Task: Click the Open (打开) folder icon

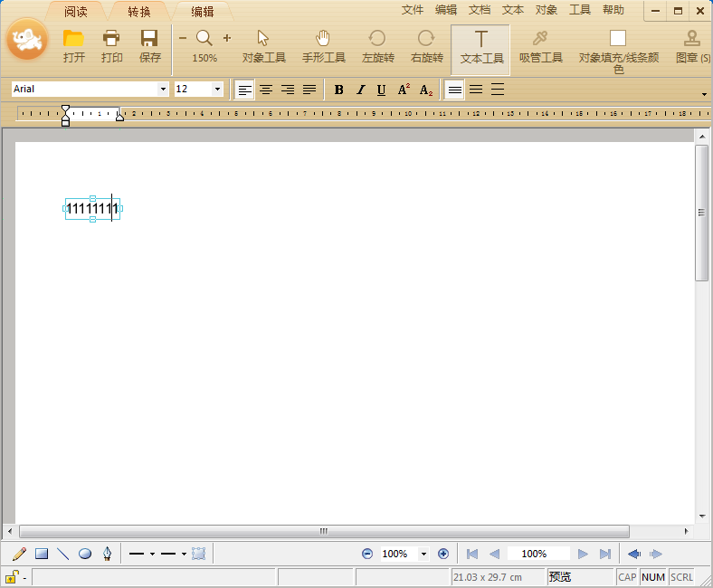Action: [73, 39]
